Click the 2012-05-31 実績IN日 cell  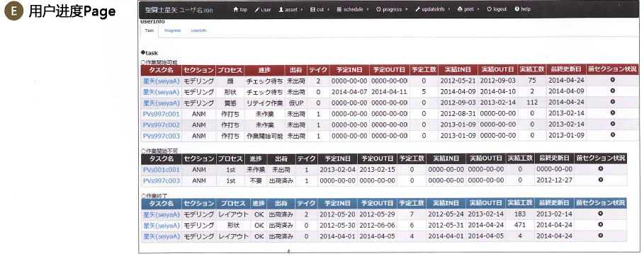pos(446,225)
